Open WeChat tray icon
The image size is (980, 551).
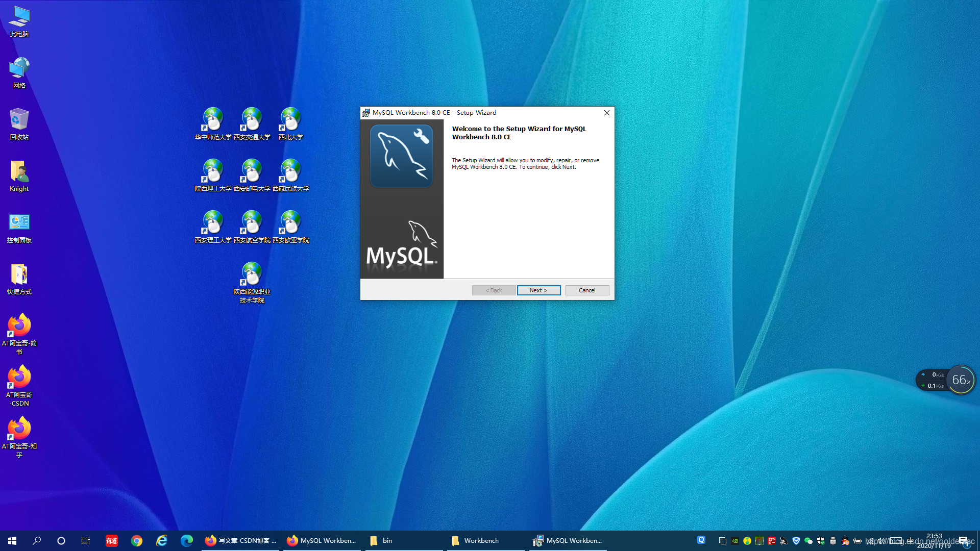point(808,541)
